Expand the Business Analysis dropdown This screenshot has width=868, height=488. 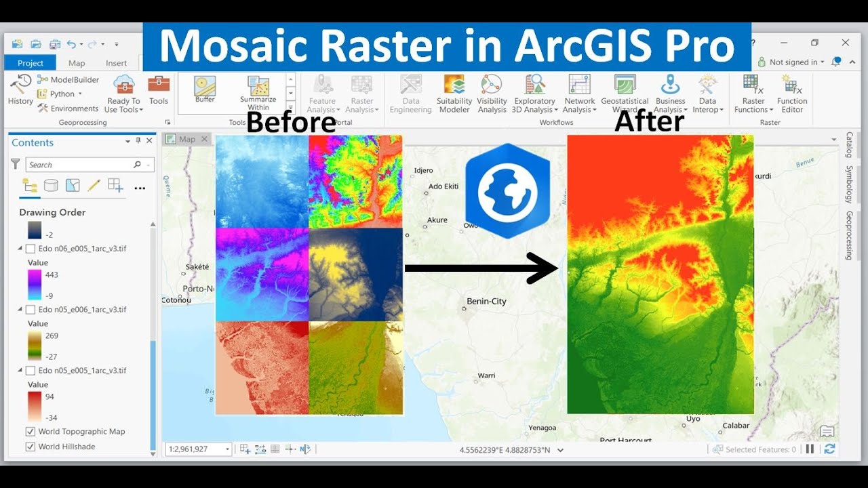[670, 94]
